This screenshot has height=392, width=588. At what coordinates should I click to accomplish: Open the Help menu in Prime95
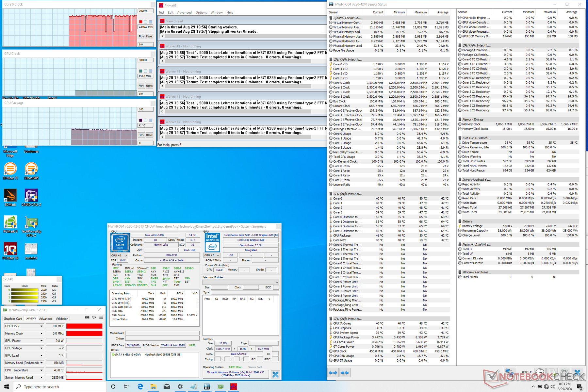(x=230, y=12)
